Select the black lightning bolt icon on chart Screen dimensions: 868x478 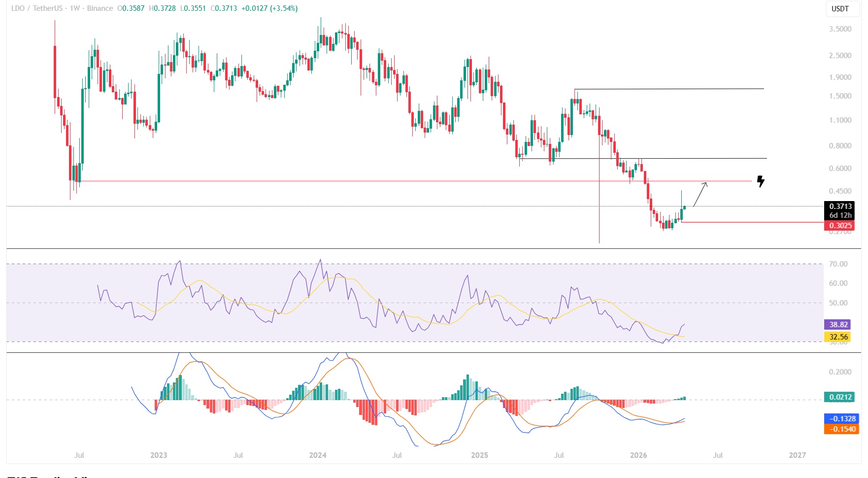click(x=761, y=182)
